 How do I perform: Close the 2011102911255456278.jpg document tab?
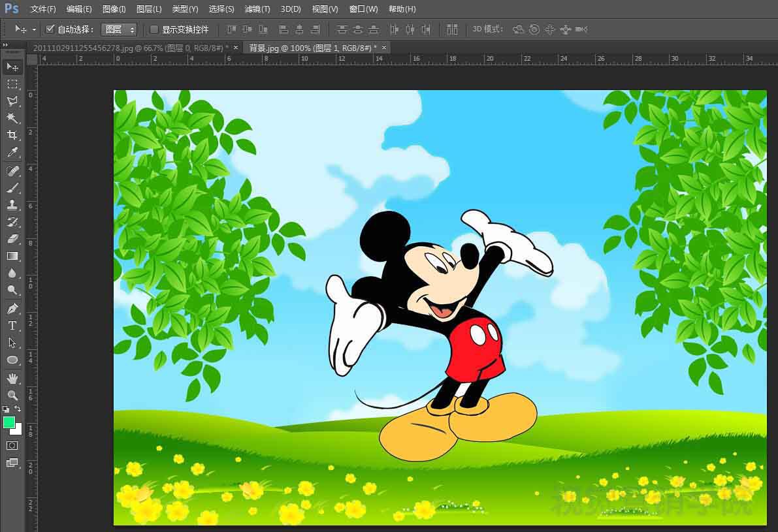point(236,48)
